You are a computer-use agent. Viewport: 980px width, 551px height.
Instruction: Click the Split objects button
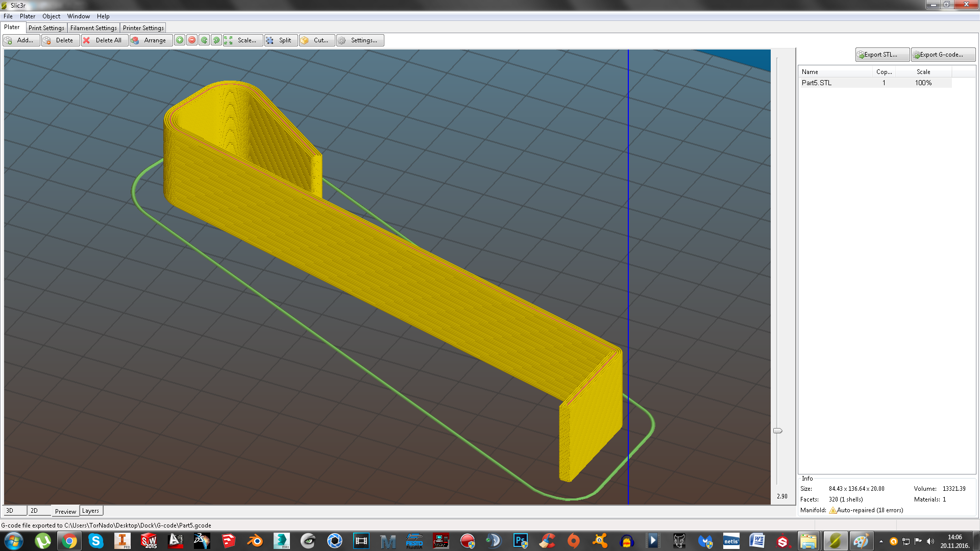click(x=281, y=40)
